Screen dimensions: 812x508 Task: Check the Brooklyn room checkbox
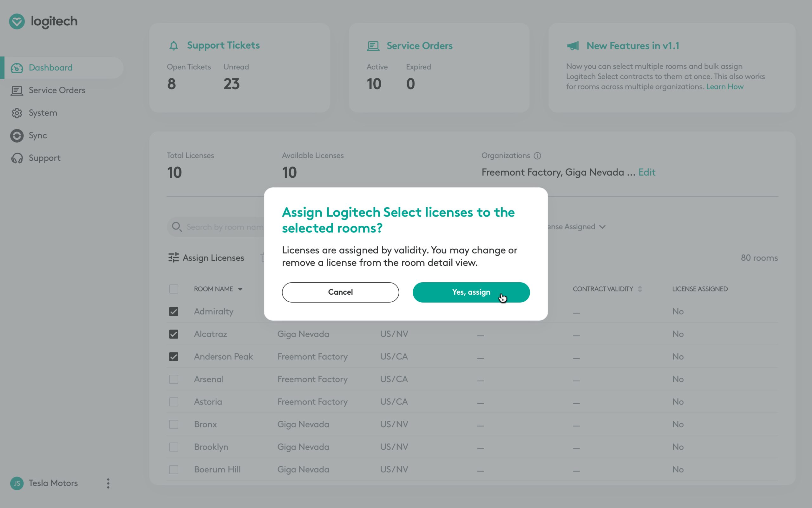click(174, 447)
